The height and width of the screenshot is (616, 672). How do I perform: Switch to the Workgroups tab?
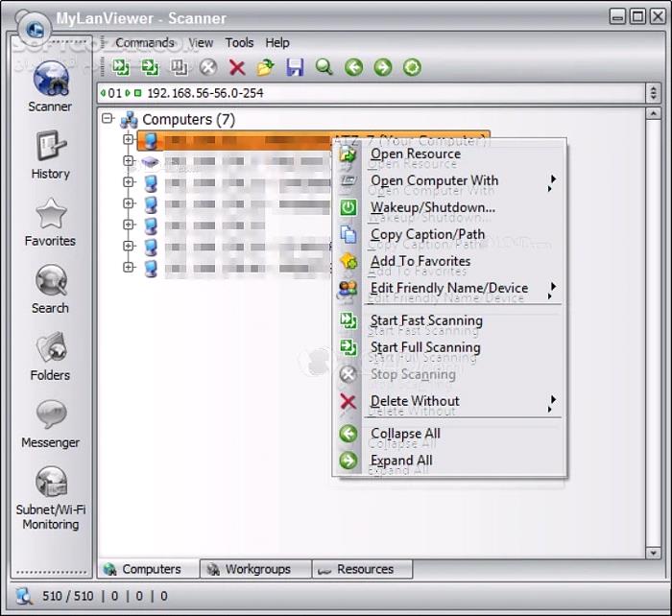[256, 569]
